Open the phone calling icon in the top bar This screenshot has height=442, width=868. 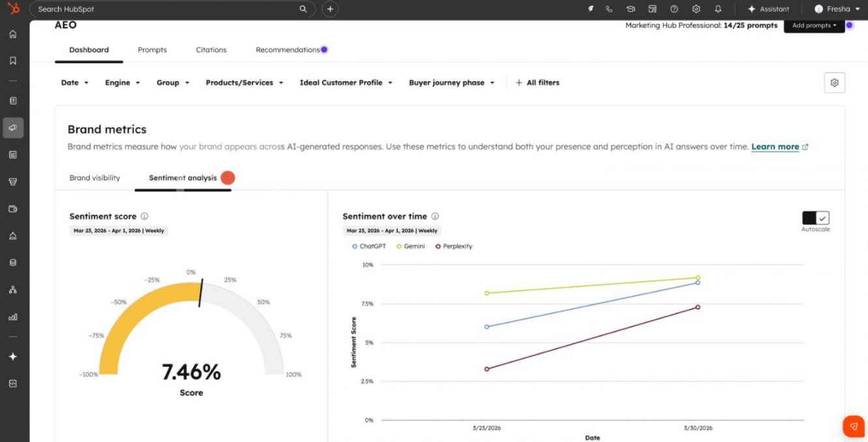coord(609,9)
